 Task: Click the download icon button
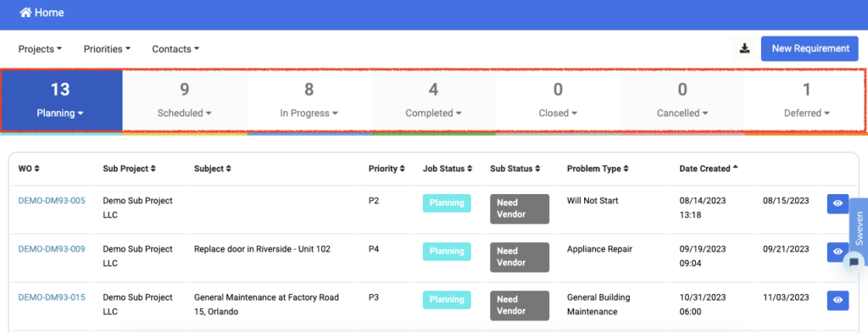pos(744,48)
